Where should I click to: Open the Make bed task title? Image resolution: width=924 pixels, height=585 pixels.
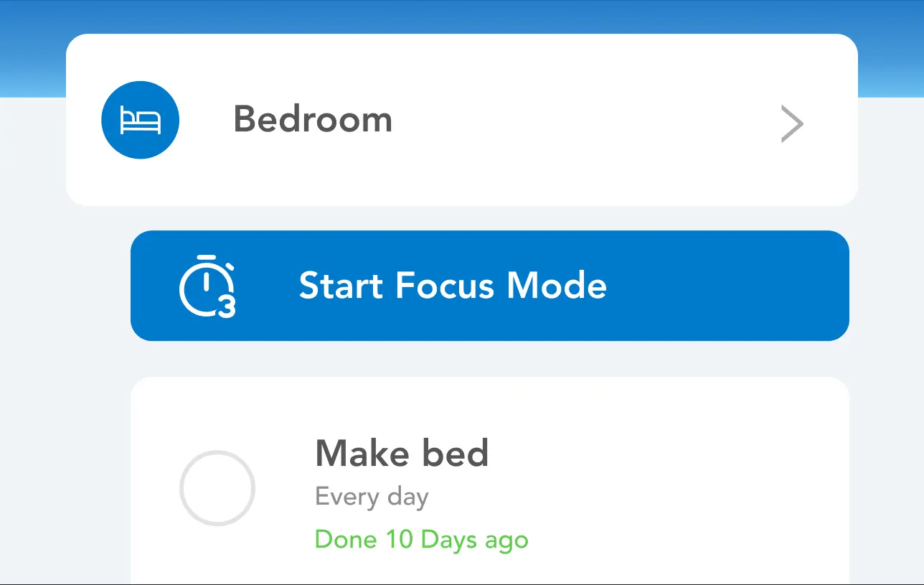click(x=402, y=453)
